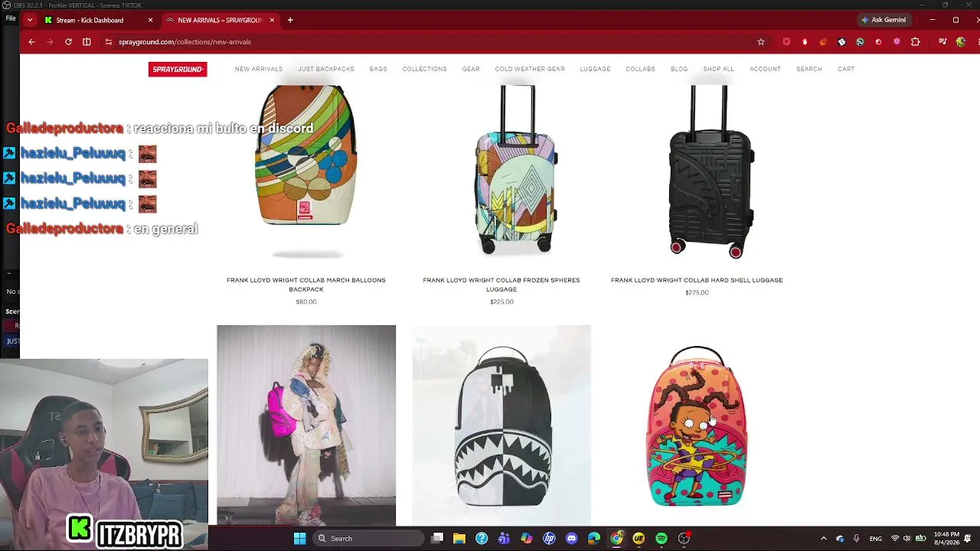
Task: Click FRANK LLOYD WRIGHT COLLAB FROZEN SPHERES LUGGAGE title
Action: pyautogui.click(x=501, y=285)
